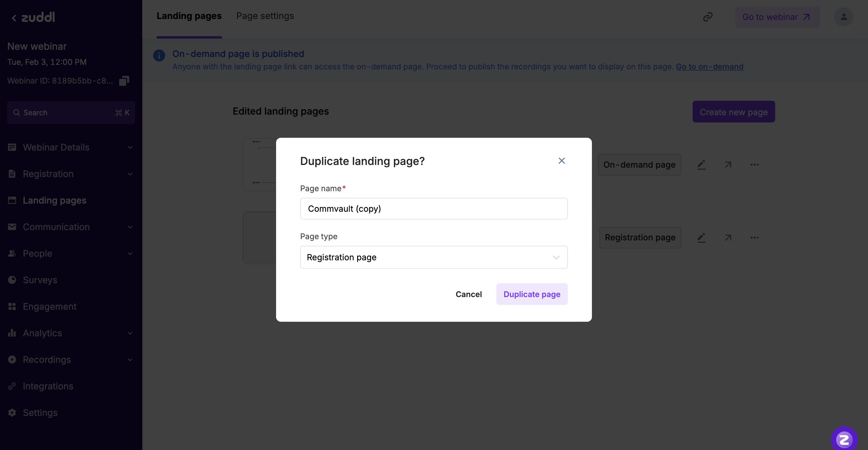The width and height of the screenshot is (868, 450).
Task: Open Registration page in new tab arrow
Action: (x=728, y=238)
